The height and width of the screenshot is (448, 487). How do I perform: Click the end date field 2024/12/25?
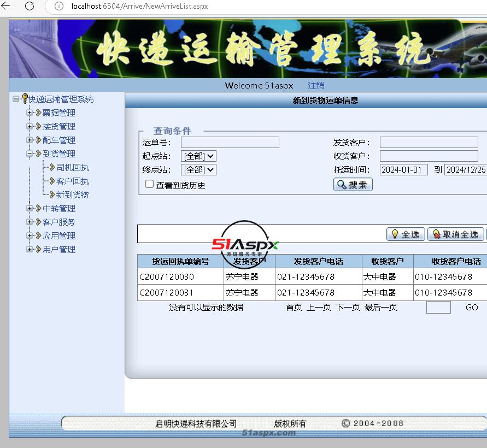point(466,170)
